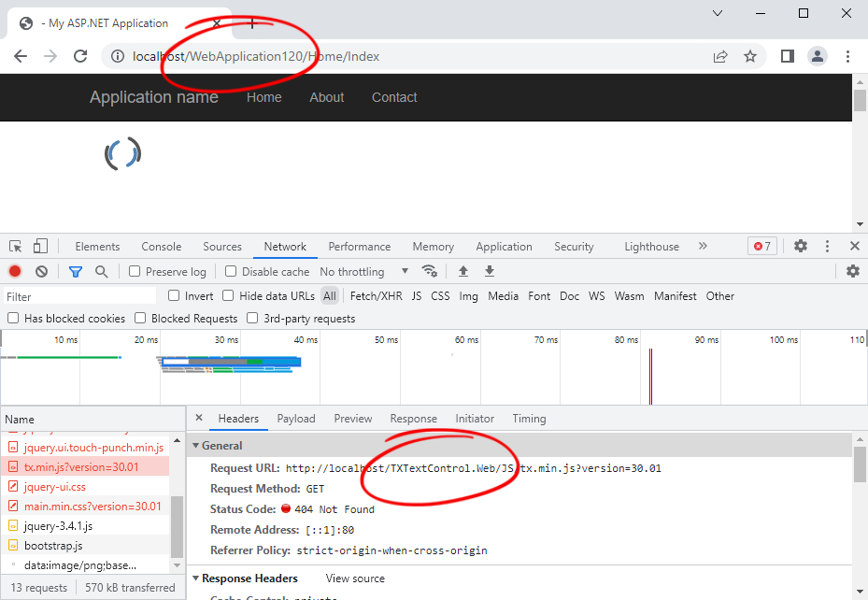The width and height of the screenshot is (868, 600).
Task: Open the Timing tab
Action: pyautogui.click(x=529, y=419)
